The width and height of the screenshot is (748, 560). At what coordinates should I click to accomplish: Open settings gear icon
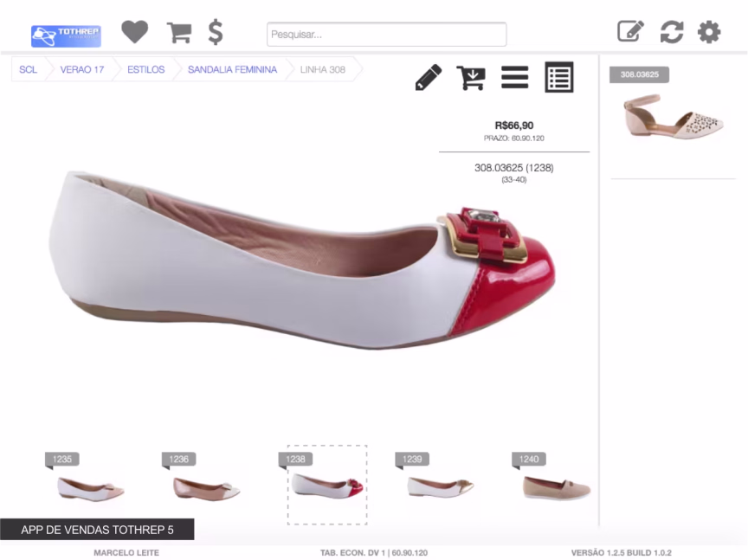point(709,32)
